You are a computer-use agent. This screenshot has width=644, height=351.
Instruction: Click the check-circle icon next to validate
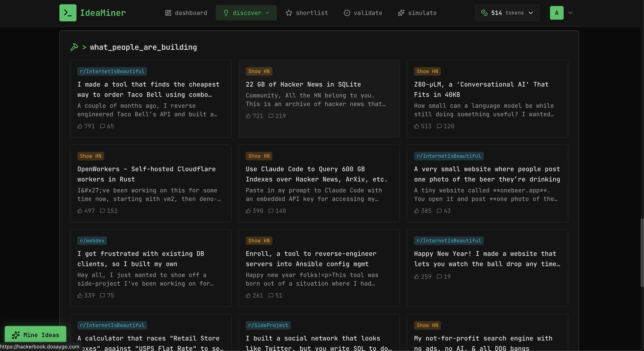click(347, 13)
